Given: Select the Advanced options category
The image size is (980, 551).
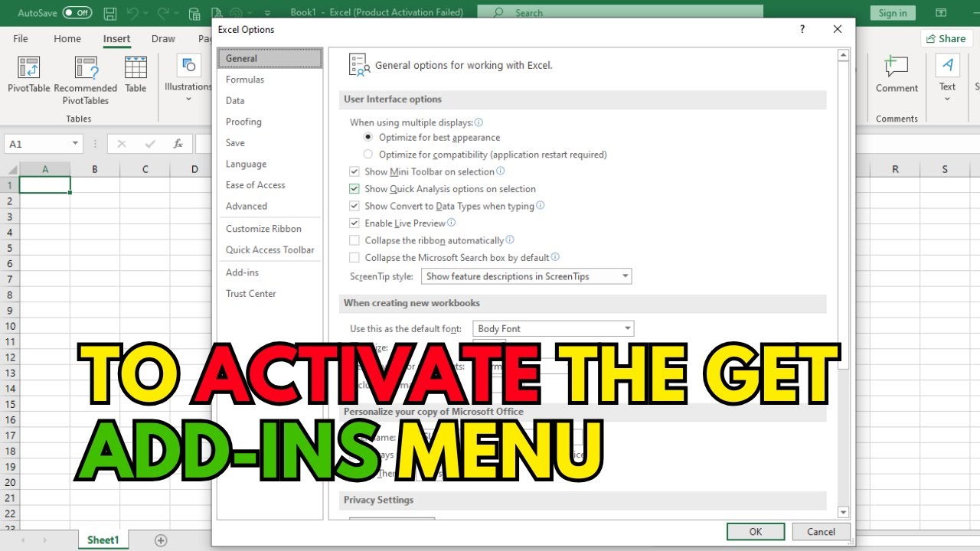Looking at the screenshot, I should [269, 206].
